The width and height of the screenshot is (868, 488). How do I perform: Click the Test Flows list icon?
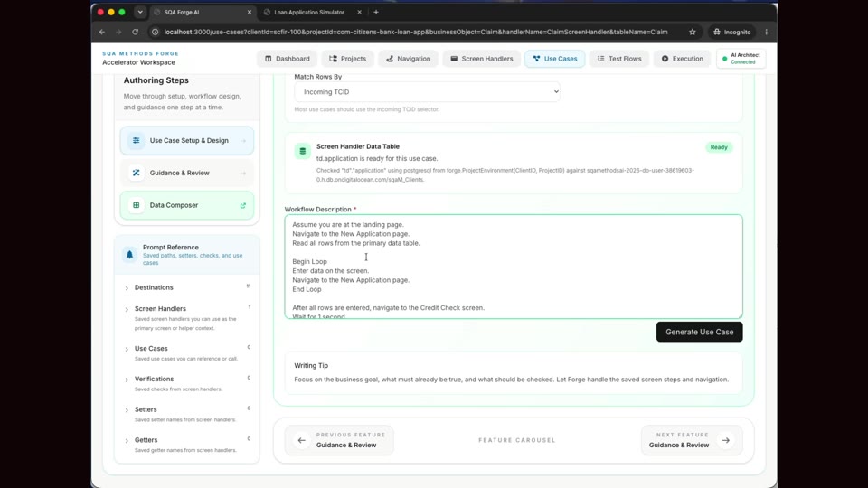point(600,59)
